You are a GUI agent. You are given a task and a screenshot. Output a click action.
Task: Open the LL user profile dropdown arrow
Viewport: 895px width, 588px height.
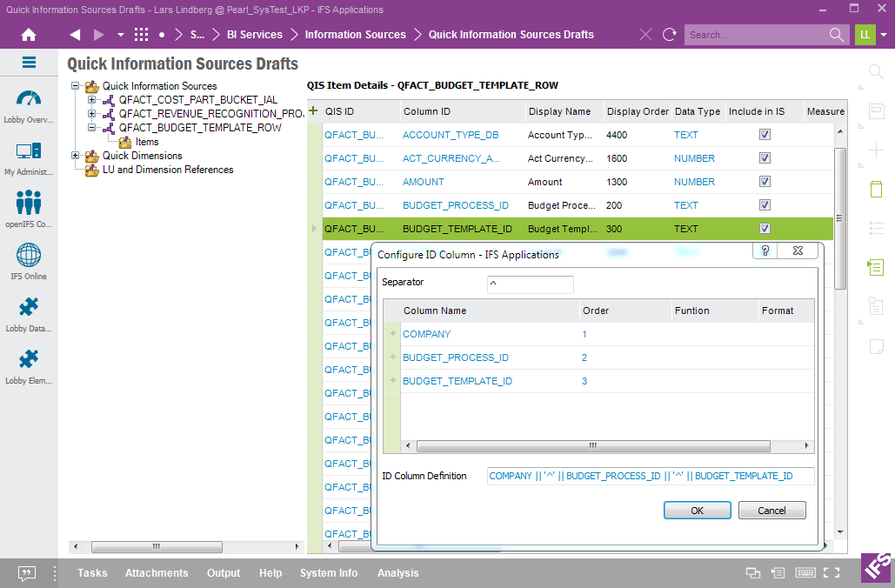884,35
